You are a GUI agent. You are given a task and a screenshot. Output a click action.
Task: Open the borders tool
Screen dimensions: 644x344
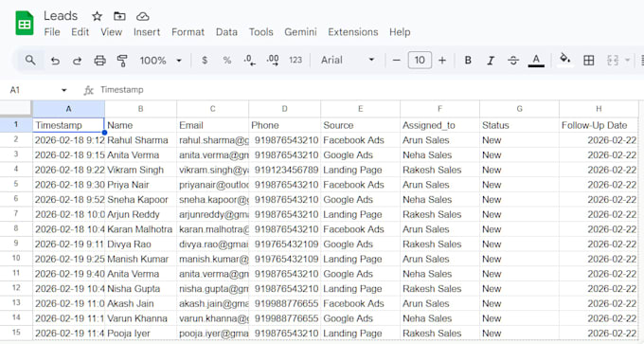(x=588, y=61)
